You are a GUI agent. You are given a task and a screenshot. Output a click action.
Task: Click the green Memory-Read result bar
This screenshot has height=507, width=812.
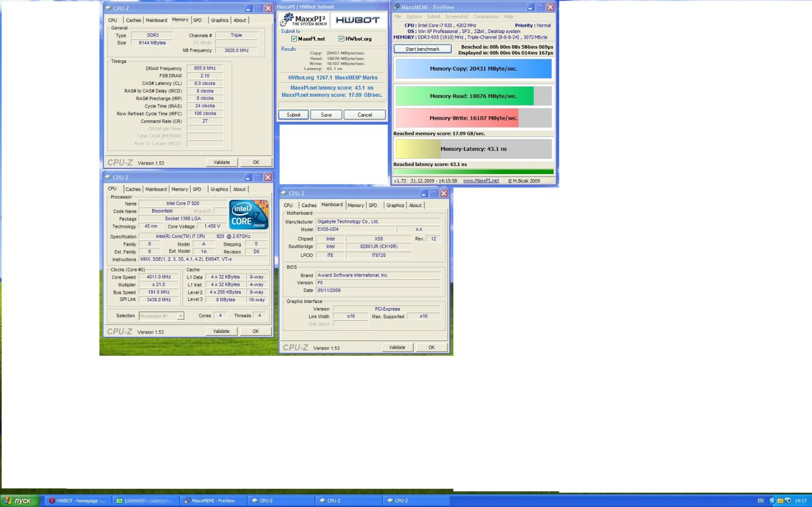click(473, 96)
